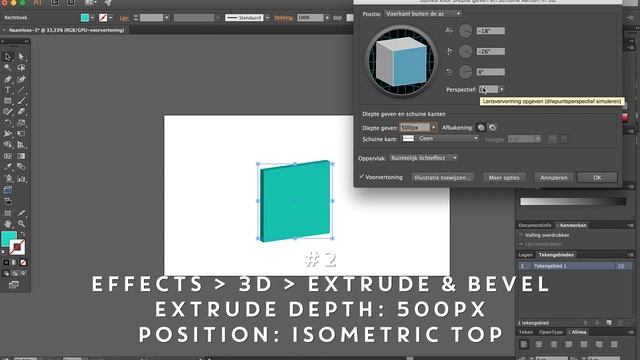Click the teal fill swatch in toolbar
The height and width of the screenshot is (360, 640).
9,239
